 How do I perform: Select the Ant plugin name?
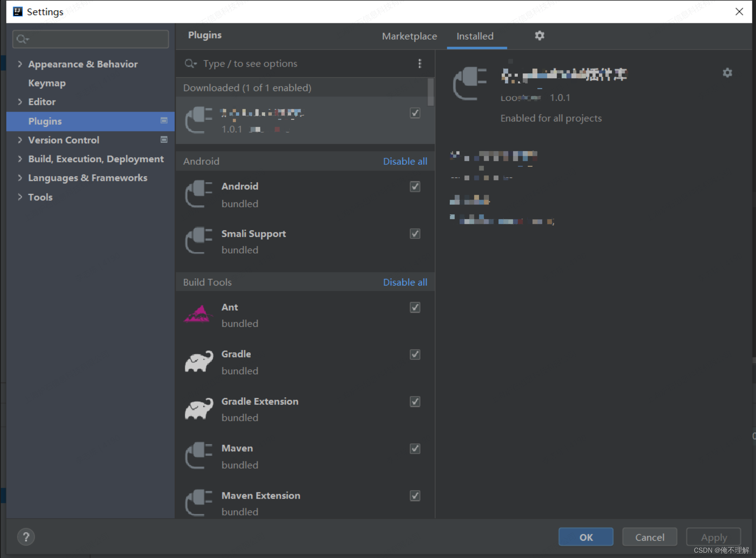230,307
